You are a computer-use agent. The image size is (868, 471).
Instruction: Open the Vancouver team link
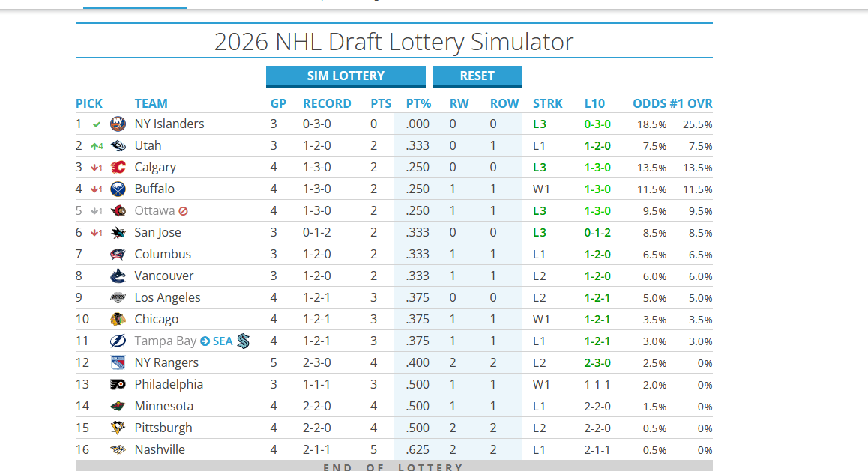[x=164, y=276]
